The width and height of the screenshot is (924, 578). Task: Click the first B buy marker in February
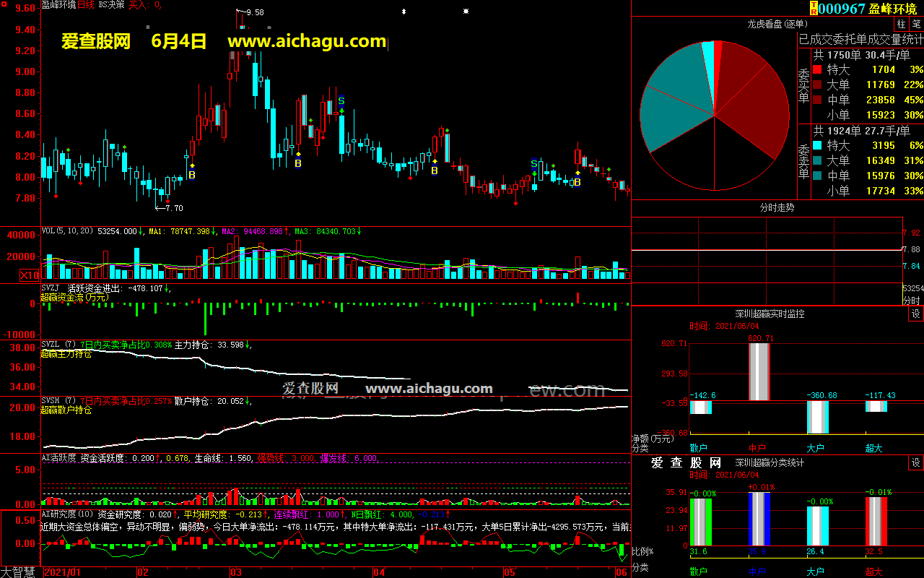point(192,175)
